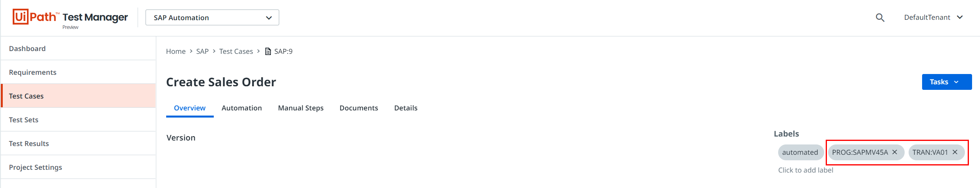Image resolution: width=980 pixels, height=188 pixels.
Task: Go to the Details tab
Action: 406,108
